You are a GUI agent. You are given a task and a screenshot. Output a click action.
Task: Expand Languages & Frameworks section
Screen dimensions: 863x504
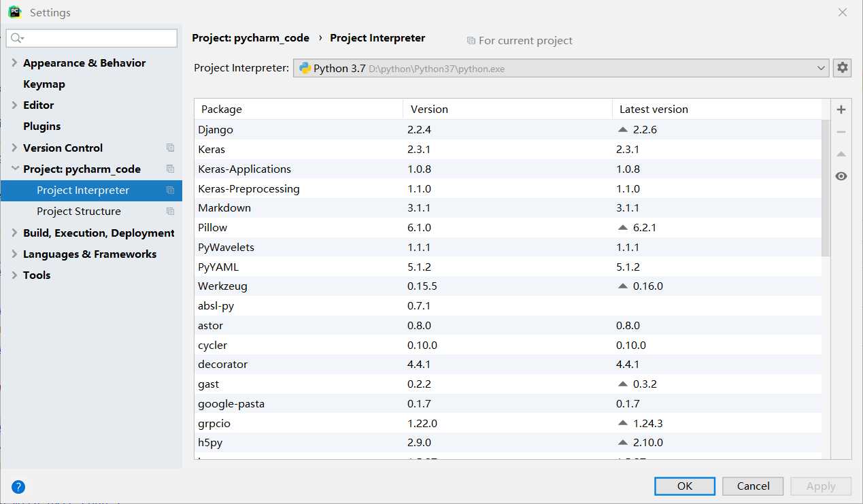(15, 254)
